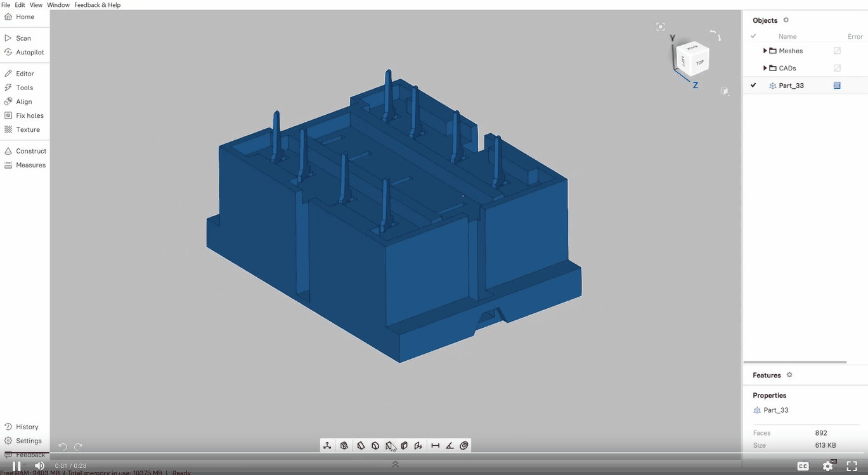
Task: Open application Settings in sidebar
Action: 23,441
